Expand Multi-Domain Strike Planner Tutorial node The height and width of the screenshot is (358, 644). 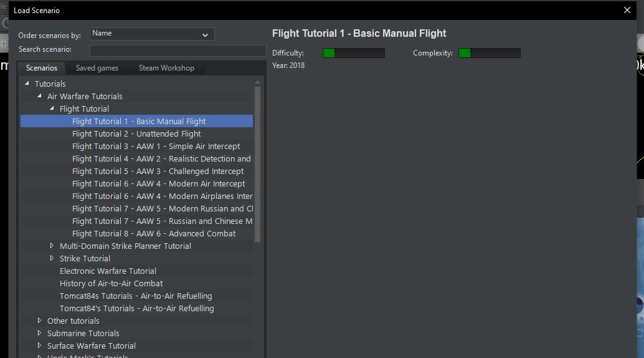tap(52, 246)
